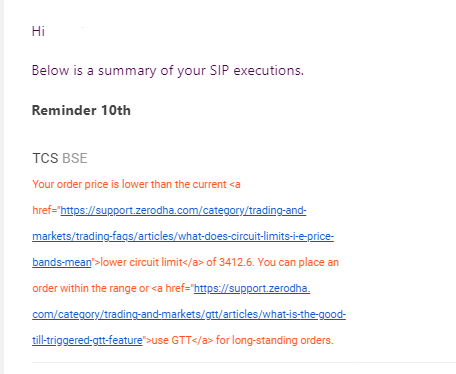Open the bands-mean link ending
The width and height of the screenshot is (456, 374).
tap(62, 262)
